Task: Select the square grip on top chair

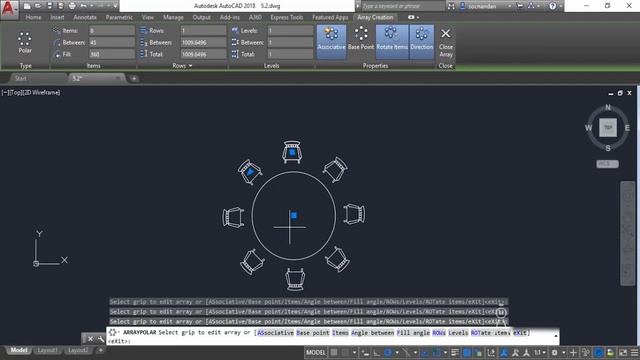Action: 292,152
